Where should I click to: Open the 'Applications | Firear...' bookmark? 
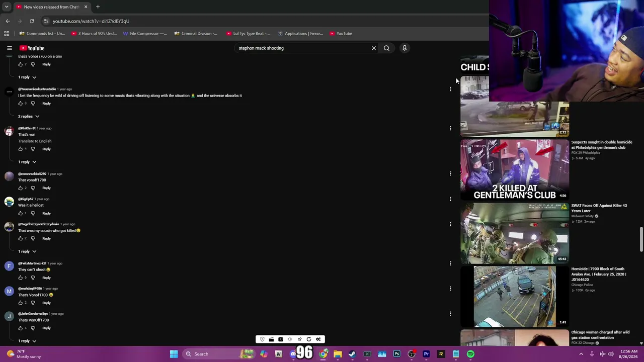[x=300, y=34]
